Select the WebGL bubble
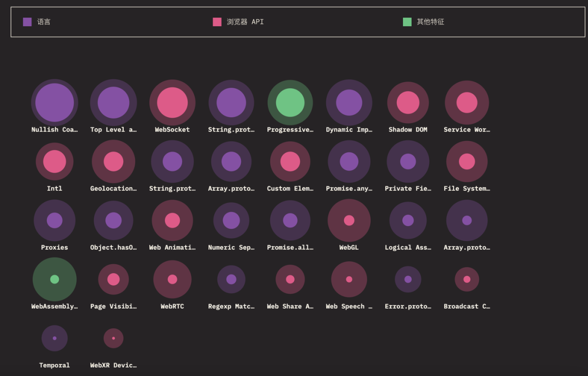The image size is (588, 376). pyautogui.click(x=349, y=220)
